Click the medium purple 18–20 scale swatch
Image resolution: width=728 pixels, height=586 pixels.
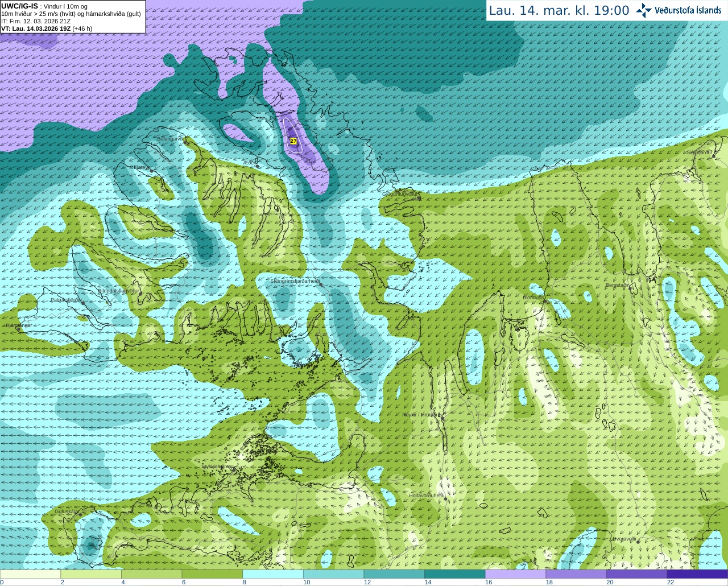pos(576,574)
